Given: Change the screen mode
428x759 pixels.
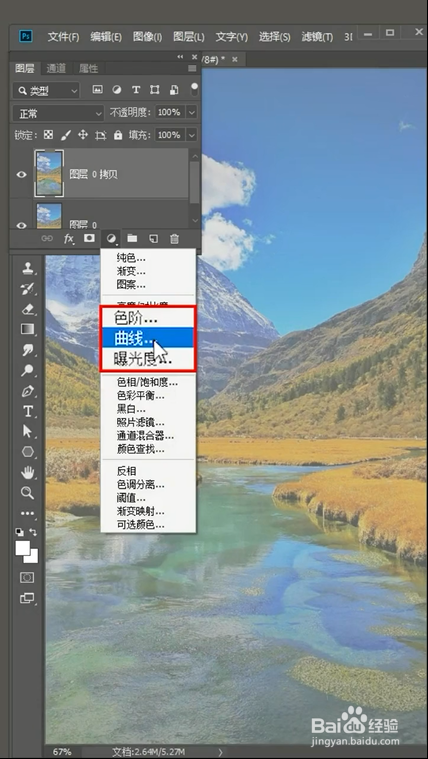Looking at the screenshot, I should 27,599.
